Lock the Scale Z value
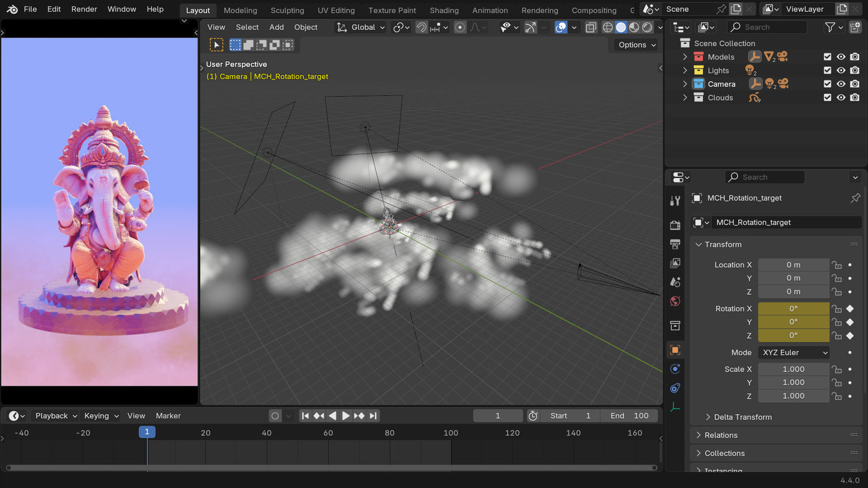 pos(836,396)
